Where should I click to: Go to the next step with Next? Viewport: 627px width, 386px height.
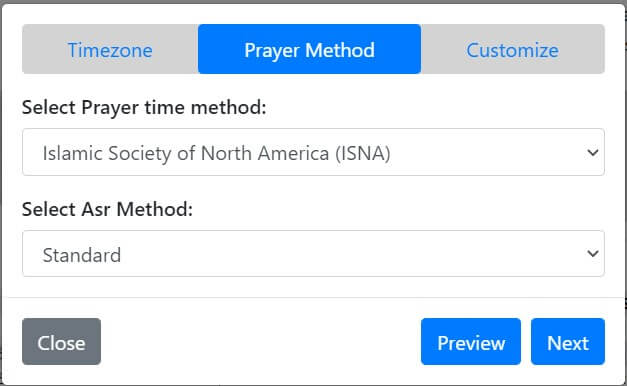click(568, 342)
